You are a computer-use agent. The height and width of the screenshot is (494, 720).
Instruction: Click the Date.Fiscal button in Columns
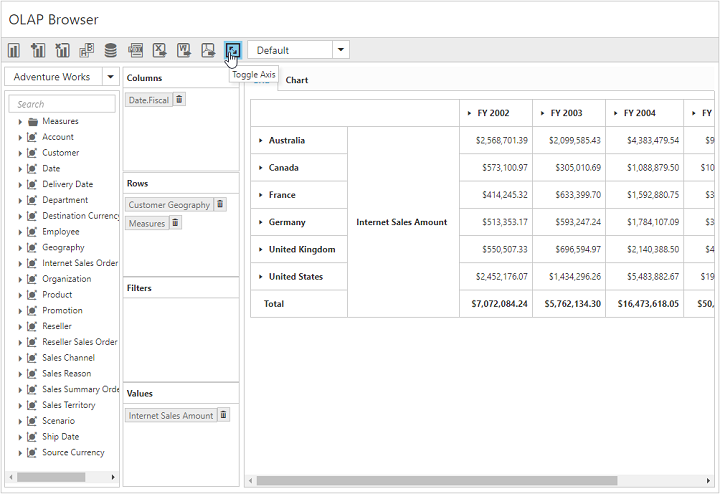(148, 99)
